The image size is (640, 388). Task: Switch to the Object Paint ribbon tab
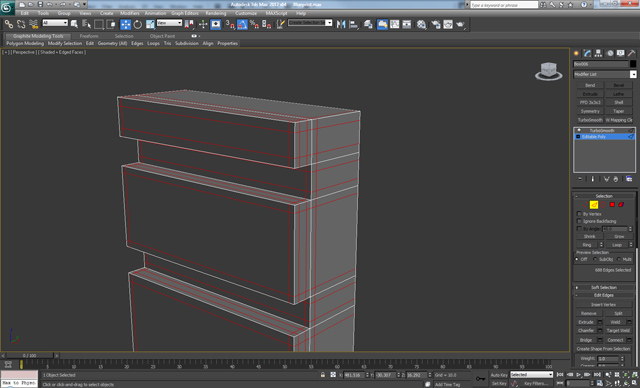click(162, 36)
